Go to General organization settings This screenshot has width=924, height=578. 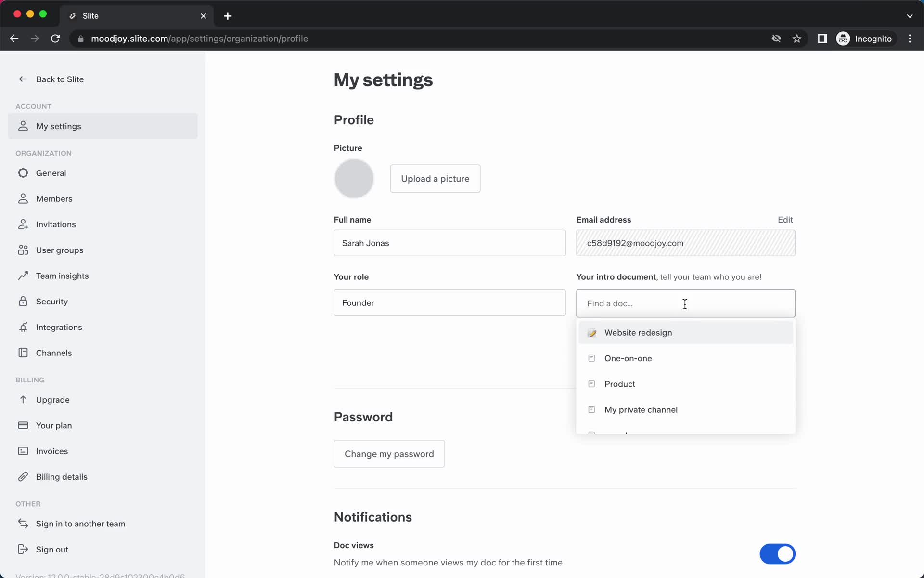pos(103,172)
